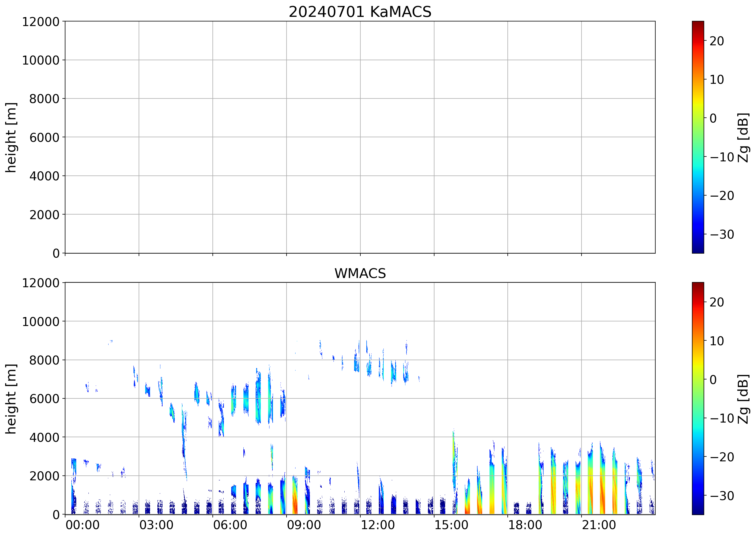
Task: Click the 20 tick on the upper colorbar
Action: tap(717, 41)
